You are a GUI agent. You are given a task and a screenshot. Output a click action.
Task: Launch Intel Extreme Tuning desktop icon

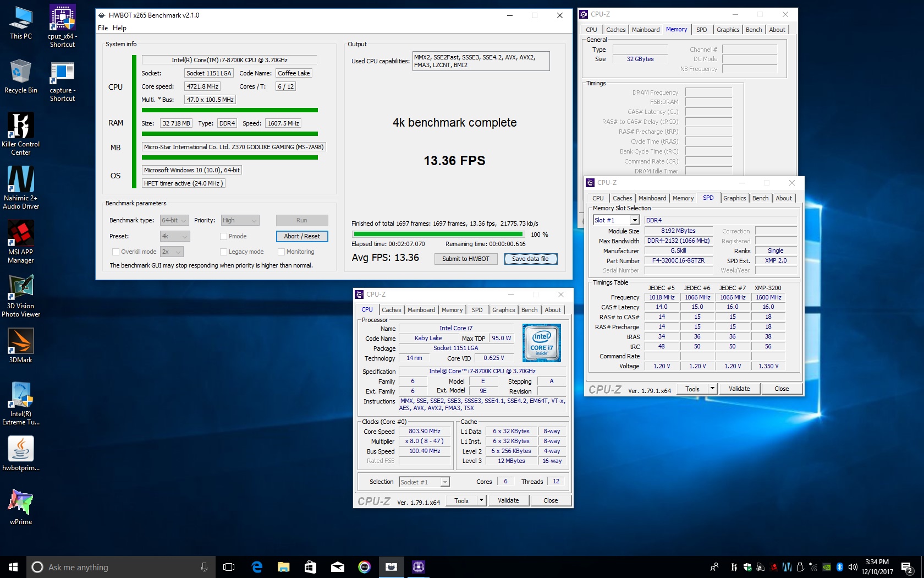click(21, 403)
